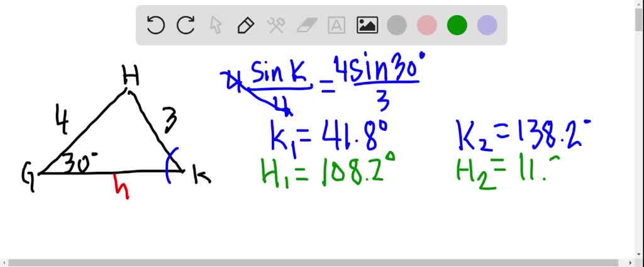
Task: Open the tools settings icon
Action: [x=276, y=26]
